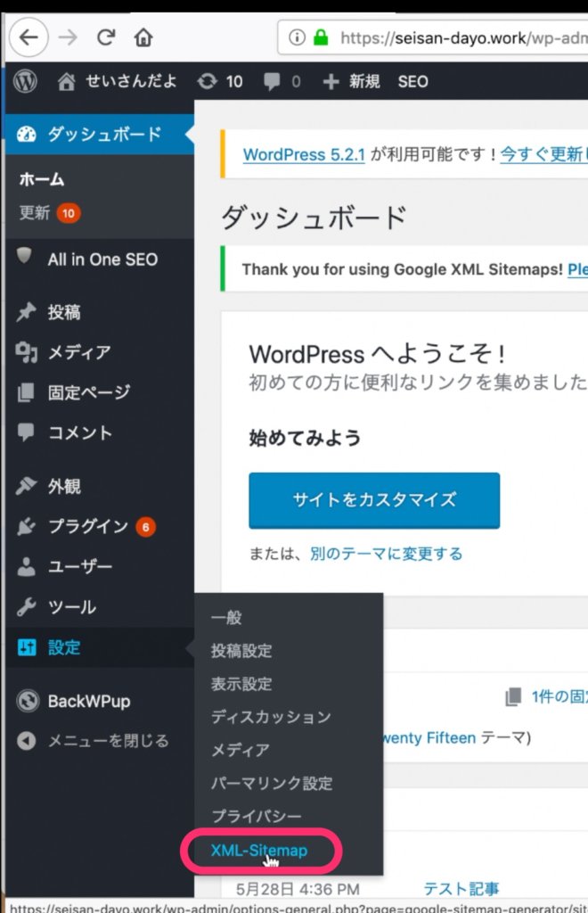Expand the 新規 add-new dropdown
588x913 pixels.
(x=351, y=82)
